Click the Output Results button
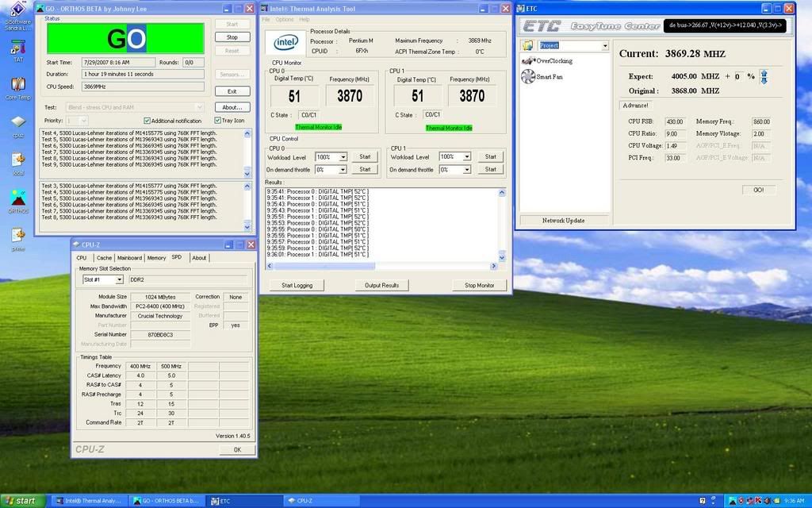Viewport: 812px width, 508px height. [x=381, y=285]
